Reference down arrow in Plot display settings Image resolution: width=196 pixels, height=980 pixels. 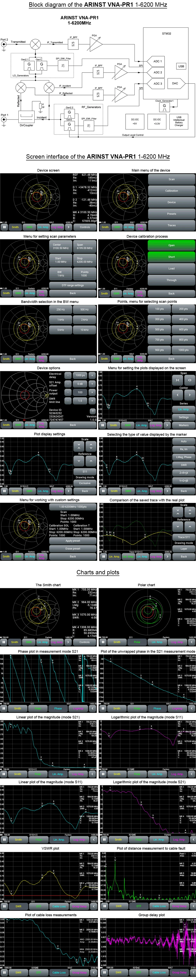(x=79, y=461)
